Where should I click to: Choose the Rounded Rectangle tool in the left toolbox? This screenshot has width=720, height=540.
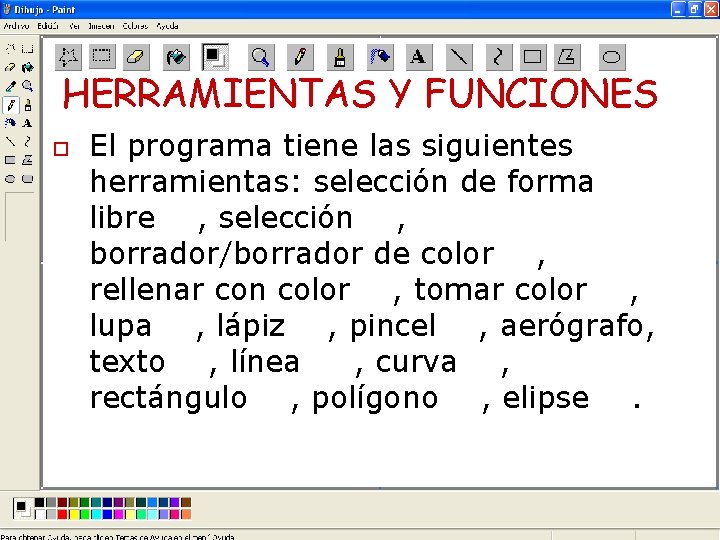(28, 179)
